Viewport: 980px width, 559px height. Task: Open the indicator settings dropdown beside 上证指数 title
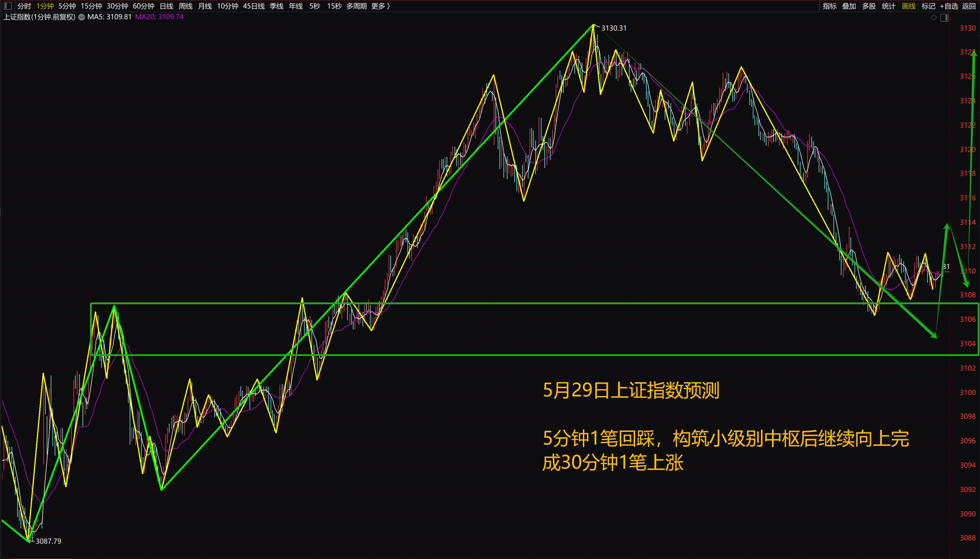click(x=81, y=17)
